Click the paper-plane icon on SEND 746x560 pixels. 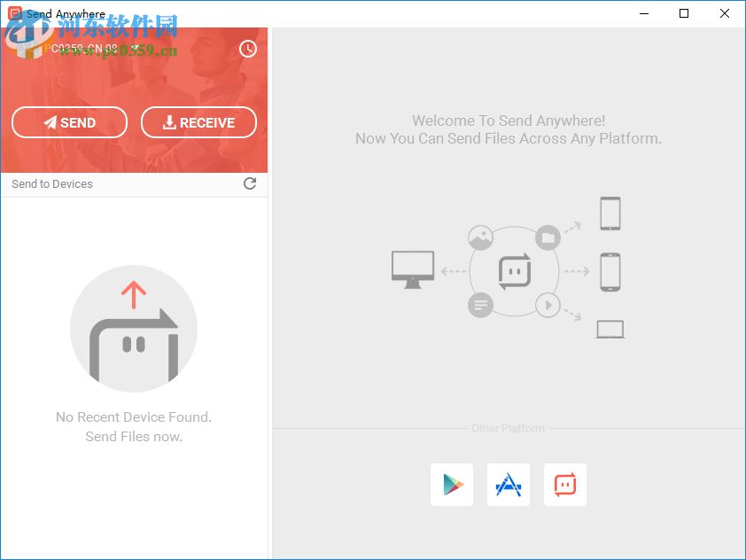51,122
